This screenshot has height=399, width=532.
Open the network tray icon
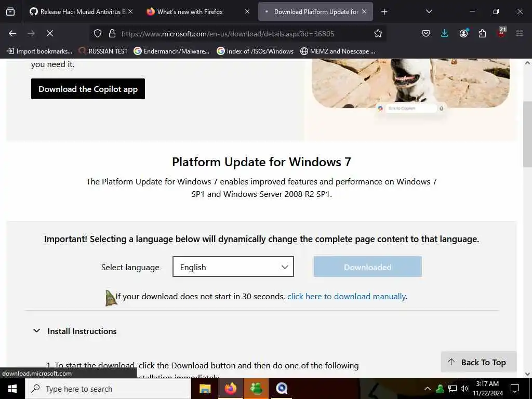[453, 389]
